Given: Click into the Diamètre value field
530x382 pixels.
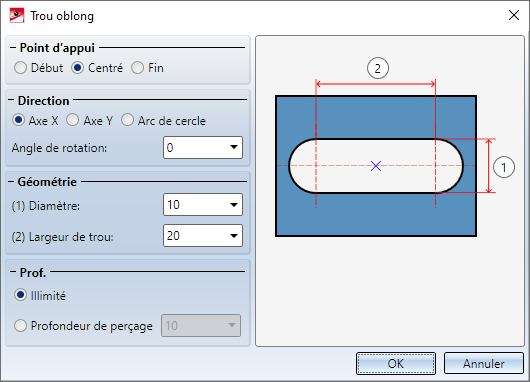Looking at the screenshot, I should (195, 205).
